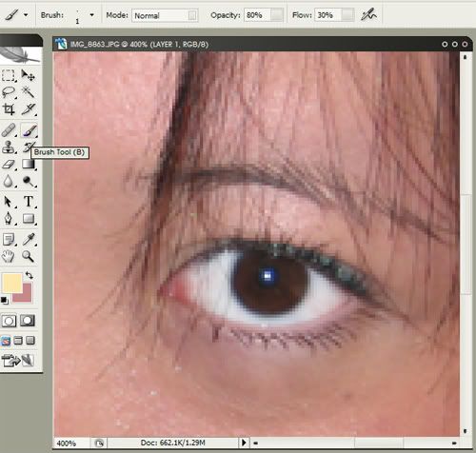Click the horizontal scrollbar left arrow
This screenshot has height=453, width=476.
tap(255, 443)
